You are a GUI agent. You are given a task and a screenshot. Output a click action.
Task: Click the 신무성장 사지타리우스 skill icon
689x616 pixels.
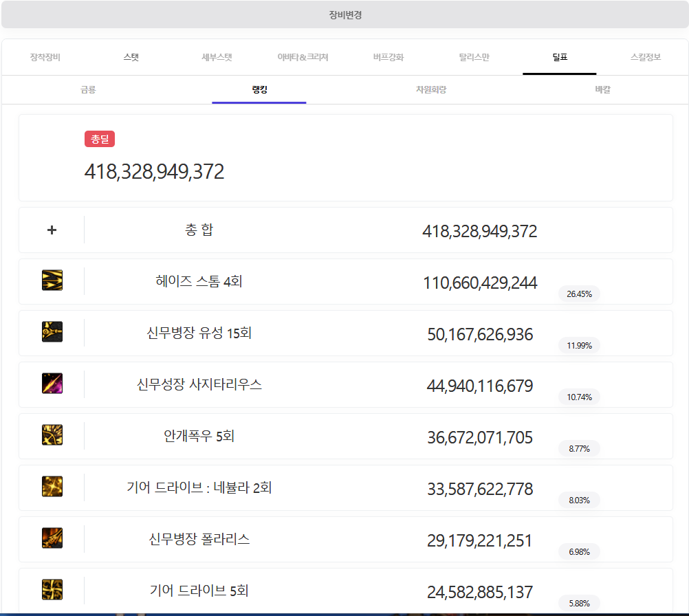52,384
